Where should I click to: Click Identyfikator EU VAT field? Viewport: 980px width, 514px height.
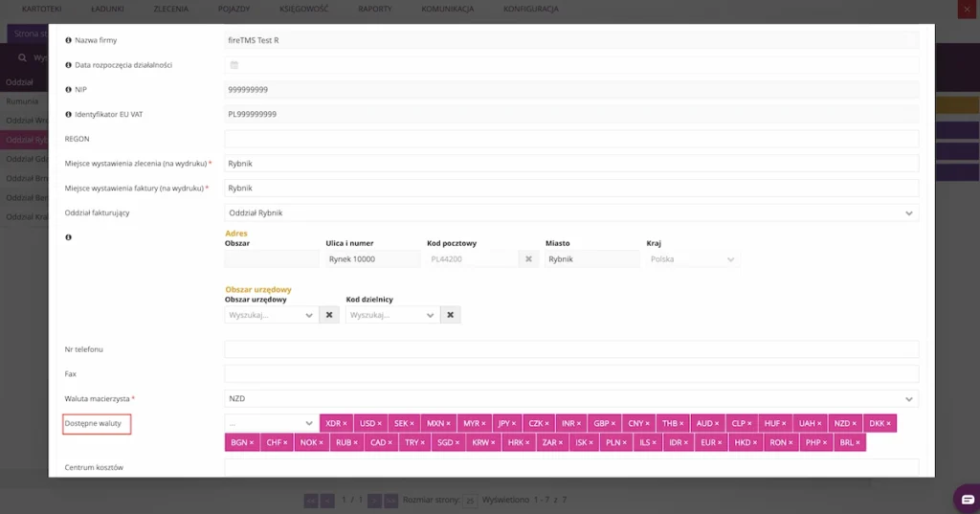(571, 115)
